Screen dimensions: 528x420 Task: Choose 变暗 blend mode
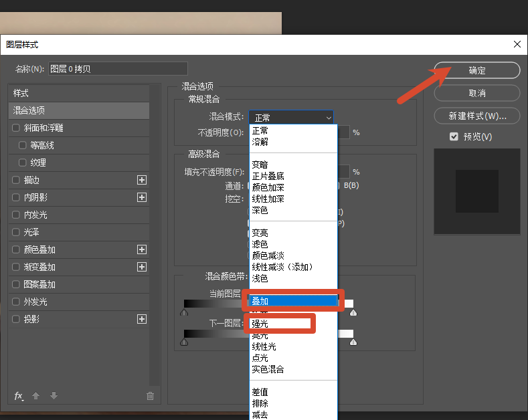[x=293, y=165]
